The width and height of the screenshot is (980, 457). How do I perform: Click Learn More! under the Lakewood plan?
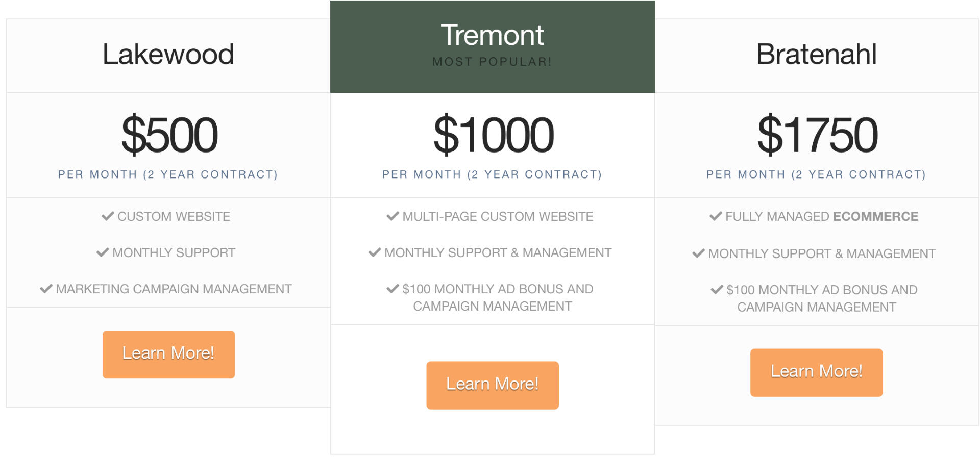coord(168,354)
